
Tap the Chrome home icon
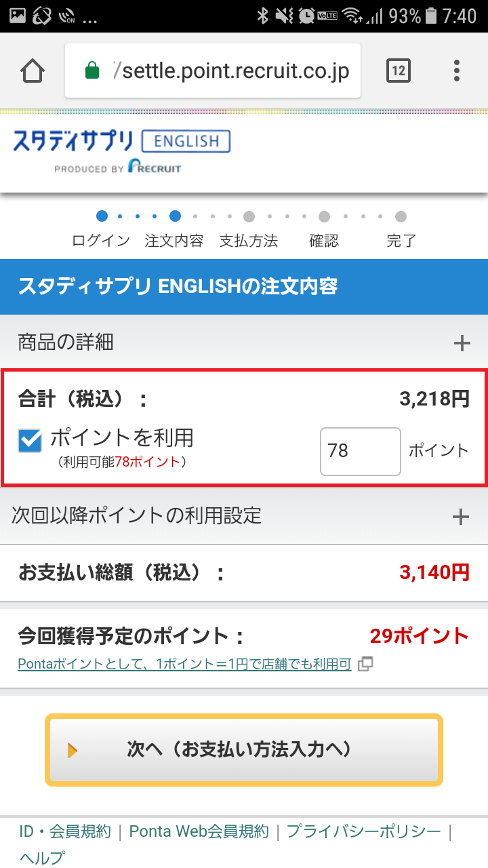point(33,71)
